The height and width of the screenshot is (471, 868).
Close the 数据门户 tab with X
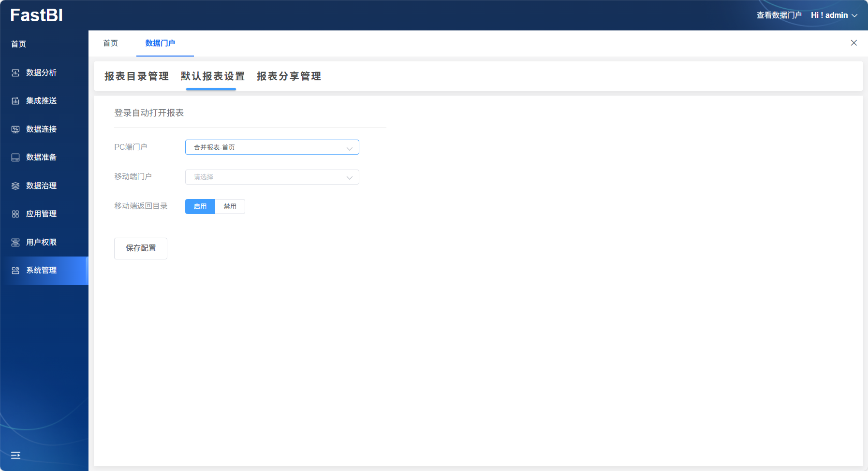pyautogui.click(x=853, y=43)
